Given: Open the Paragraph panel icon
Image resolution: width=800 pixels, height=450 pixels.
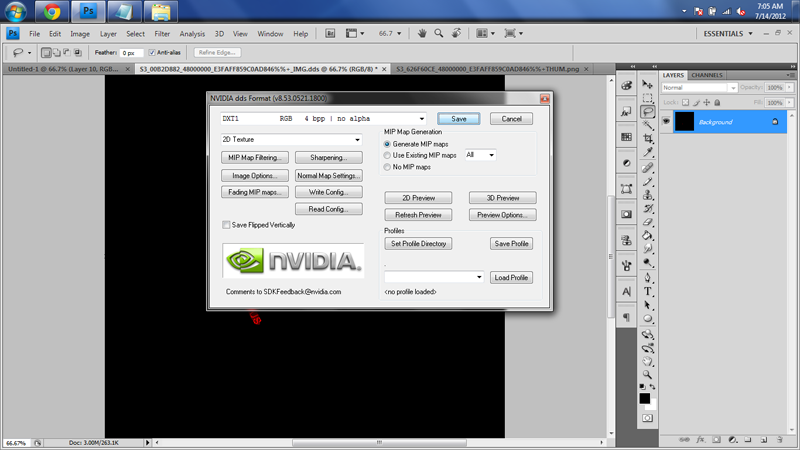Looking at the screenshot, I should (627, 317).
